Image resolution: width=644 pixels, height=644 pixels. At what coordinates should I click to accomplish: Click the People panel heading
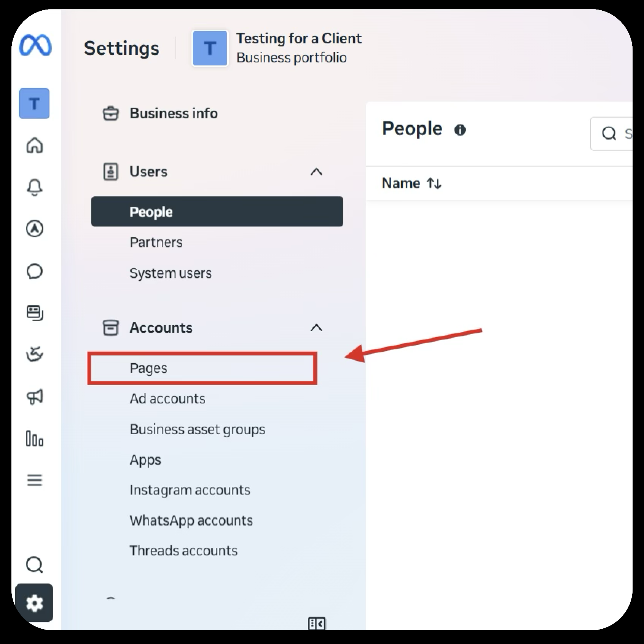tap(412, 129)
